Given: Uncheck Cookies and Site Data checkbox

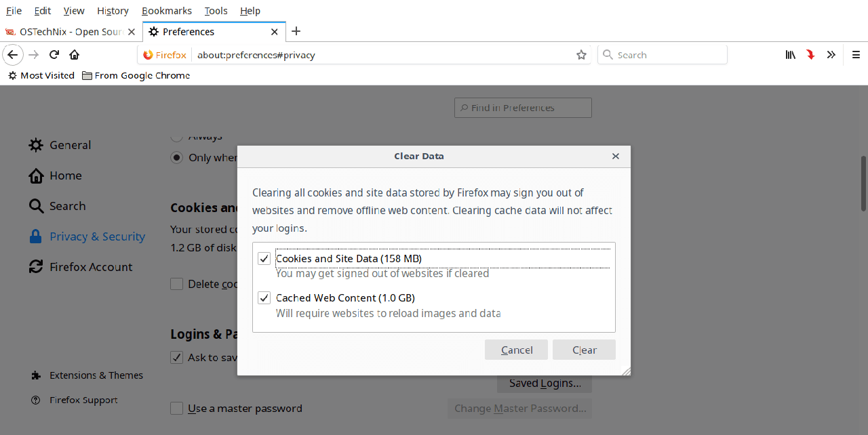Looking at the screenshot, I should click(264, 258).
